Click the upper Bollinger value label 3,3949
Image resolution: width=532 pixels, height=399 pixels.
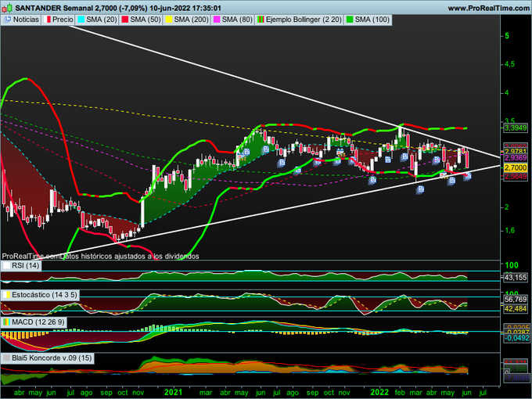tap(516, 128)
